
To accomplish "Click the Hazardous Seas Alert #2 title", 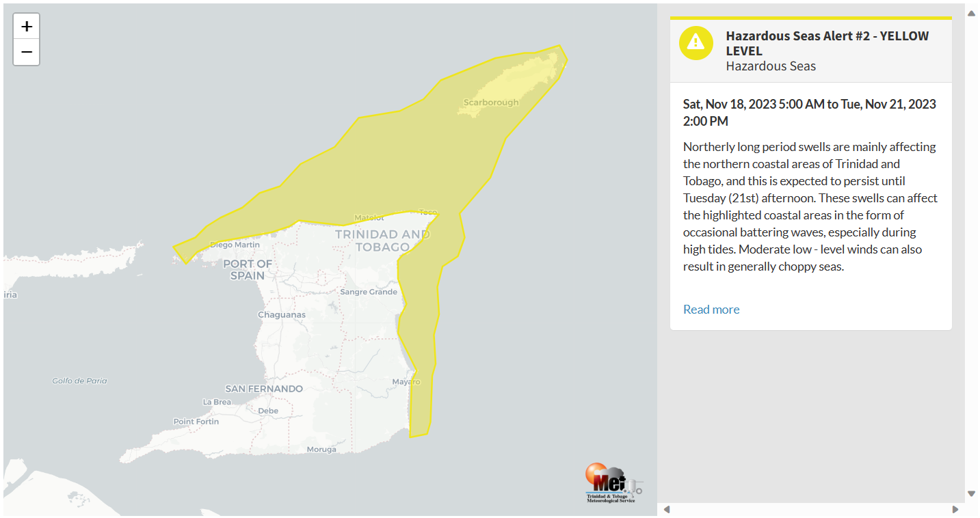I will [827, 43].
